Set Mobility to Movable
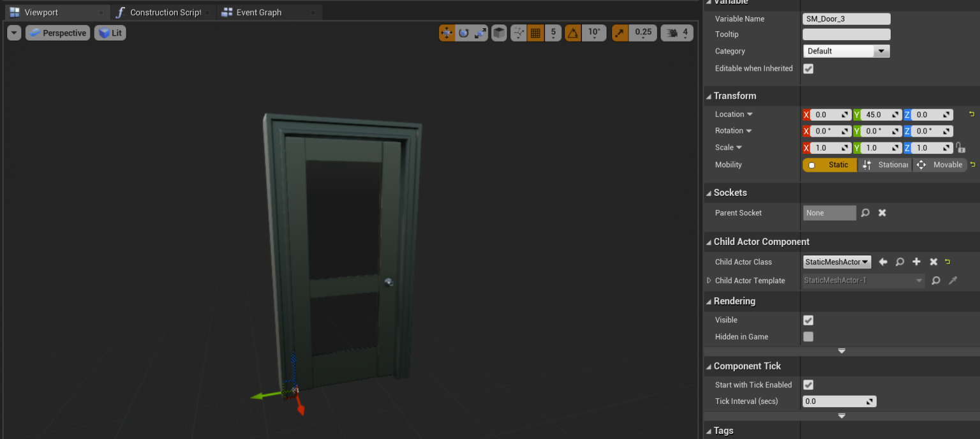 click(940, 165)
